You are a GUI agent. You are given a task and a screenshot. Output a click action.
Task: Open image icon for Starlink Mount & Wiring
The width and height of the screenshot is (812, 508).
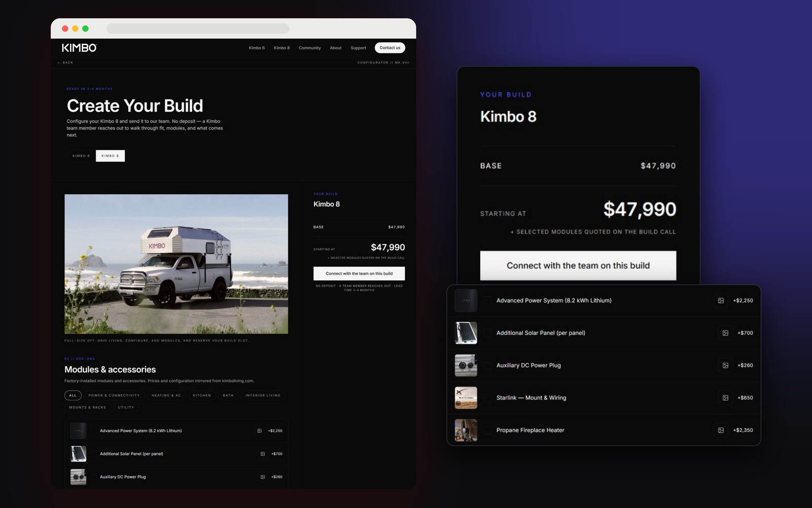click(x=726, y=398)
